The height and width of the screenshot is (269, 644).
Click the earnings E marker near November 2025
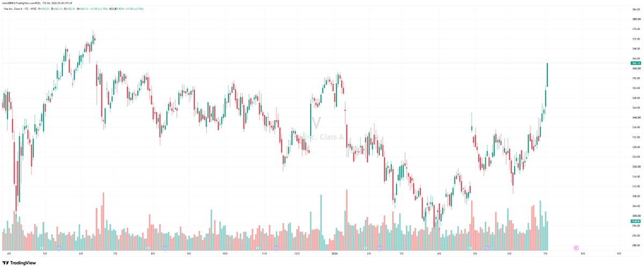258,248
